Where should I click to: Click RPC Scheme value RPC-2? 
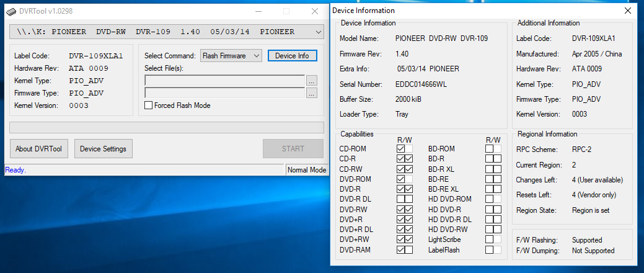pyautogui.click(x=581, y=150)
